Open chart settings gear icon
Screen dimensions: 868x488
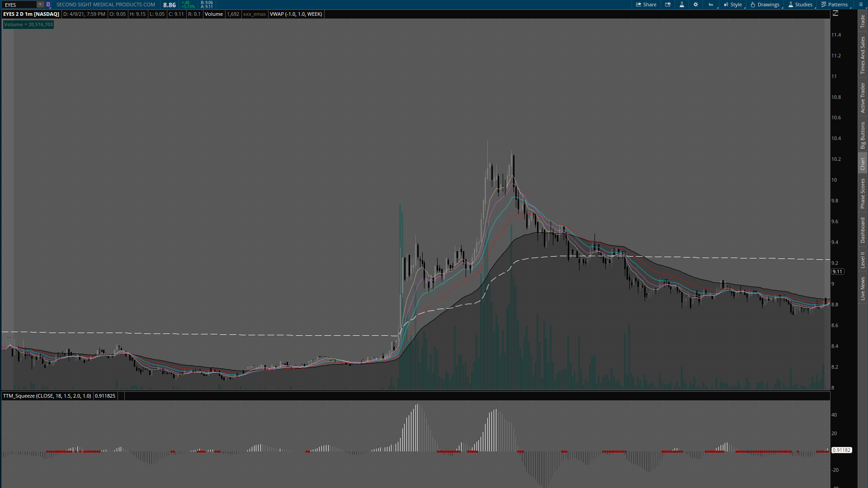[x=696, y=5]
